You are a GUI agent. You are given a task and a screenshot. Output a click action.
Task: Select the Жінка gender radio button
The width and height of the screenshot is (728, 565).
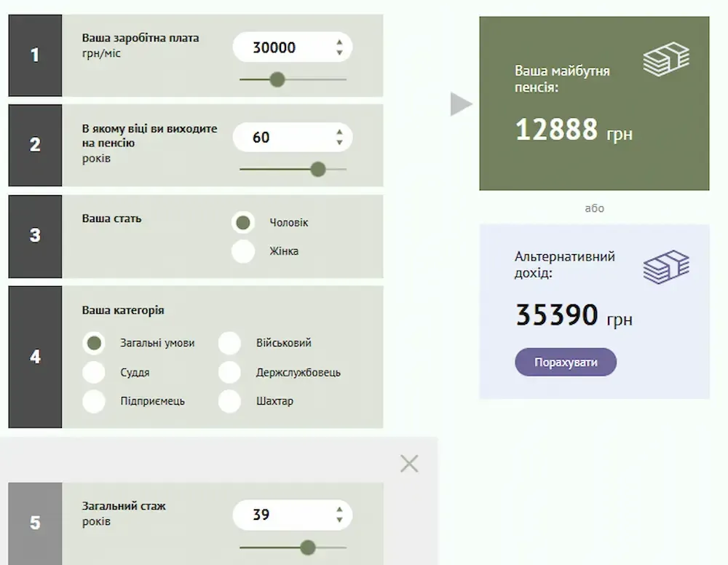[x=242, y=251]
